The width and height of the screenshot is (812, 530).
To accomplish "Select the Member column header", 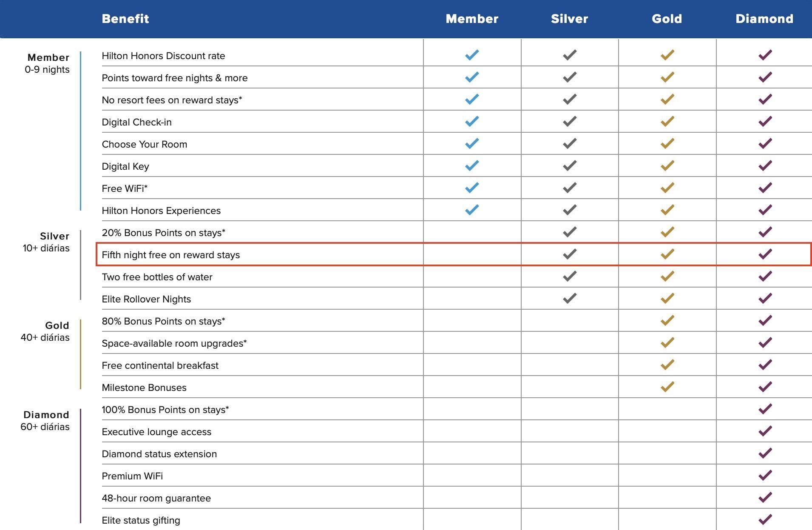I will point(472,19).
